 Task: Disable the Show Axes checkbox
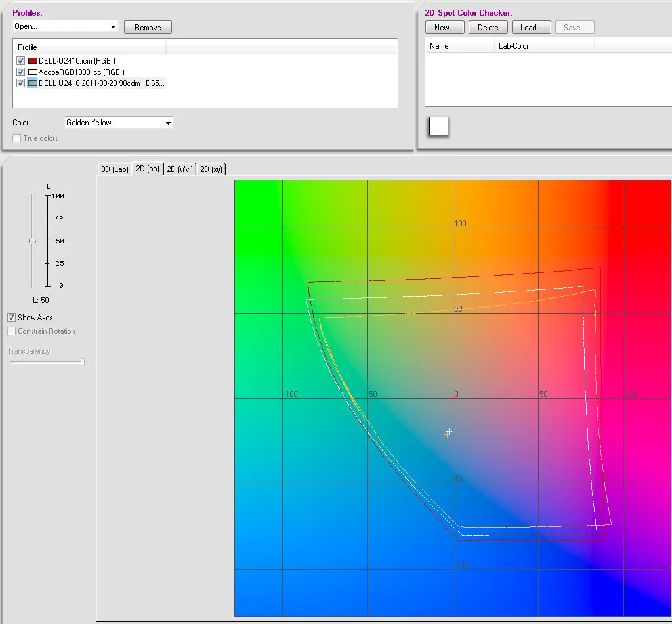(12, 318)
